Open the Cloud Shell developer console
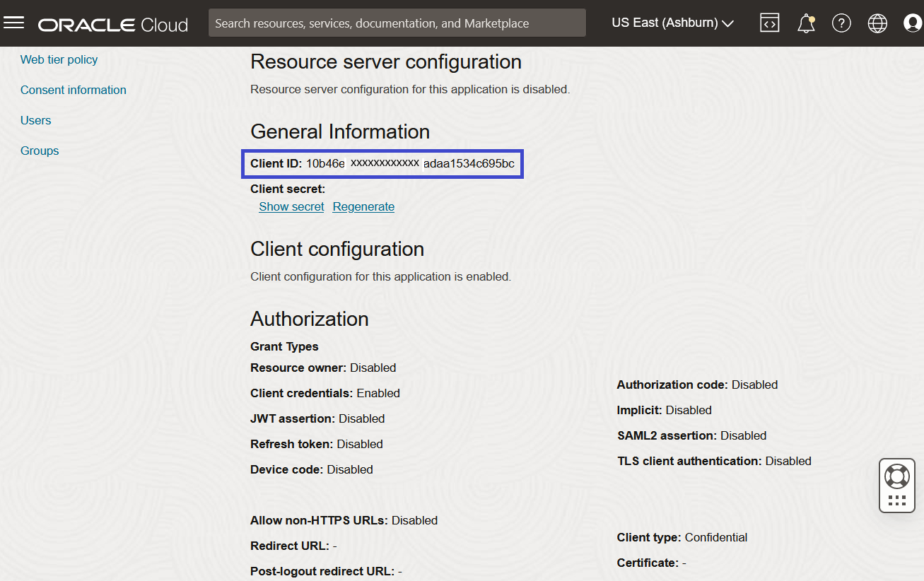This screenshot has width=924, height=581. (770, 23)
